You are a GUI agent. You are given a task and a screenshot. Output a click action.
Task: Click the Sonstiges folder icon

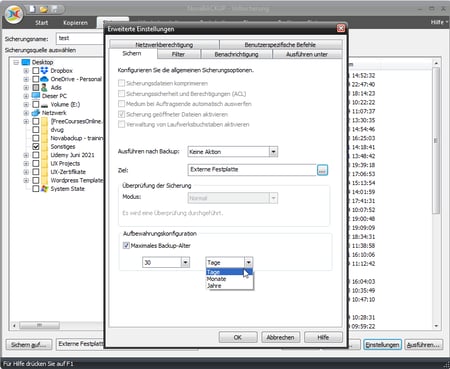click(45, 147)
